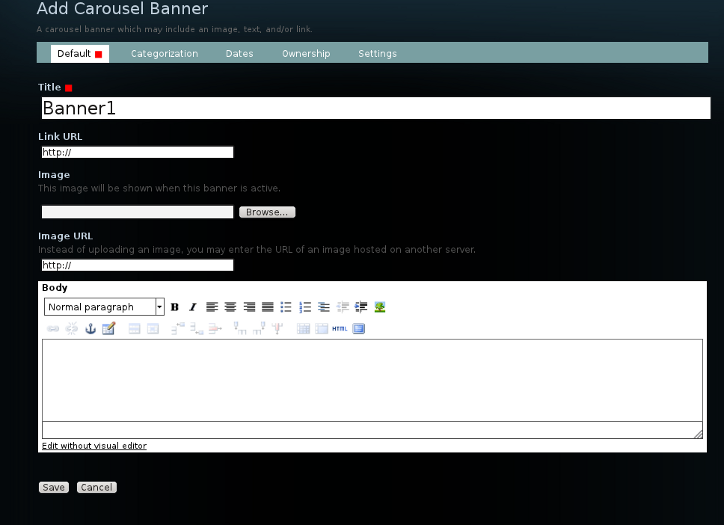
Task: Align body text to the left
Action: 212,307
